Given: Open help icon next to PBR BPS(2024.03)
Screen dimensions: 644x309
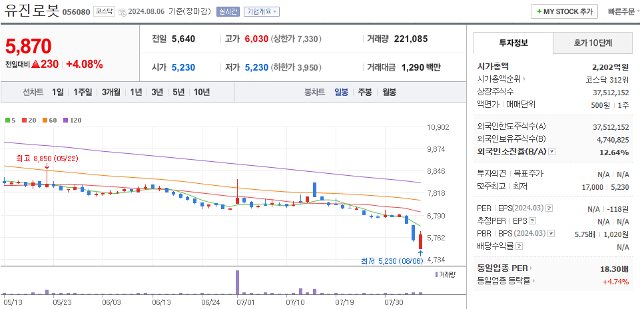Looking at the screenshot, I should (551, 233).
